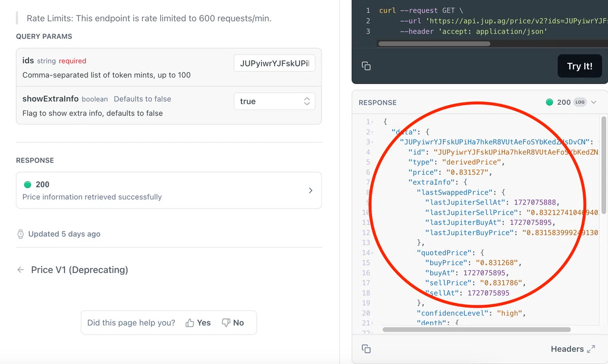Click the response vertical scrollbar
608x364 pixels.
point(603,165)
